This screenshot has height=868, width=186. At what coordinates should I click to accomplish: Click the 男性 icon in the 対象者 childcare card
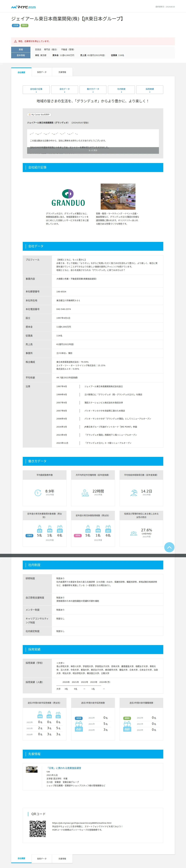pyautogui.click(x=50, y=529)
